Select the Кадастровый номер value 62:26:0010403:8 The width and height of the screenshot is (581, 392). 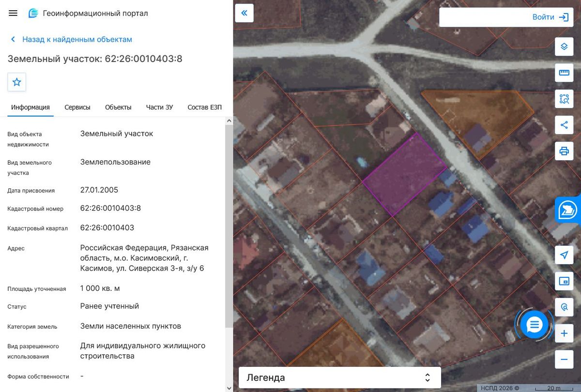(110, 209)
